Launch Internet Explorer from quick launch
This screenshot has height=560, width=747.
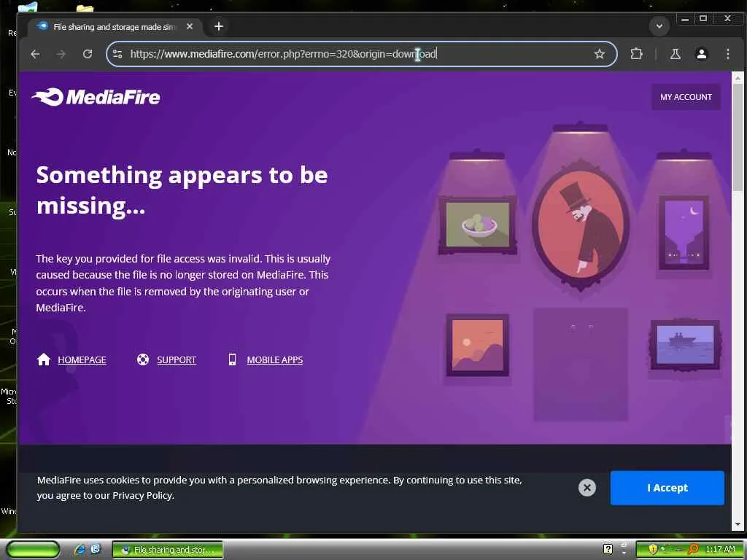click(80, 550)
